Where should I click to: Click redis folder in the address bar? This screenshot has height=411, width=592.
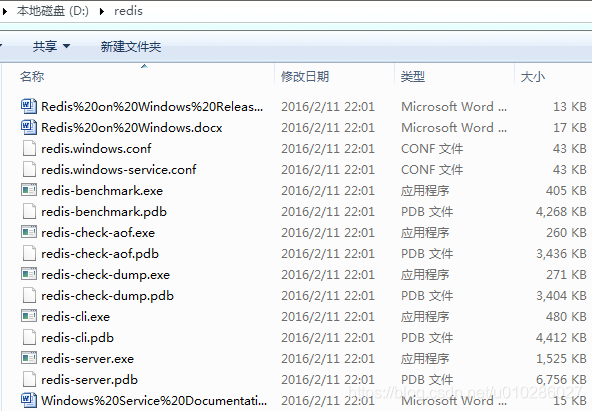coord(128,11)
